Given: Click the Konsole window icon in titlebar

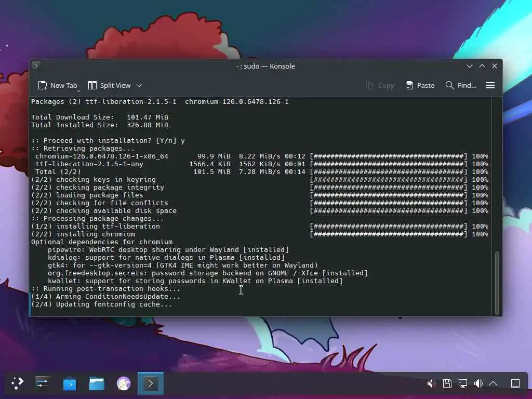Looking at the screenshot, I should [x=36, y=66].
